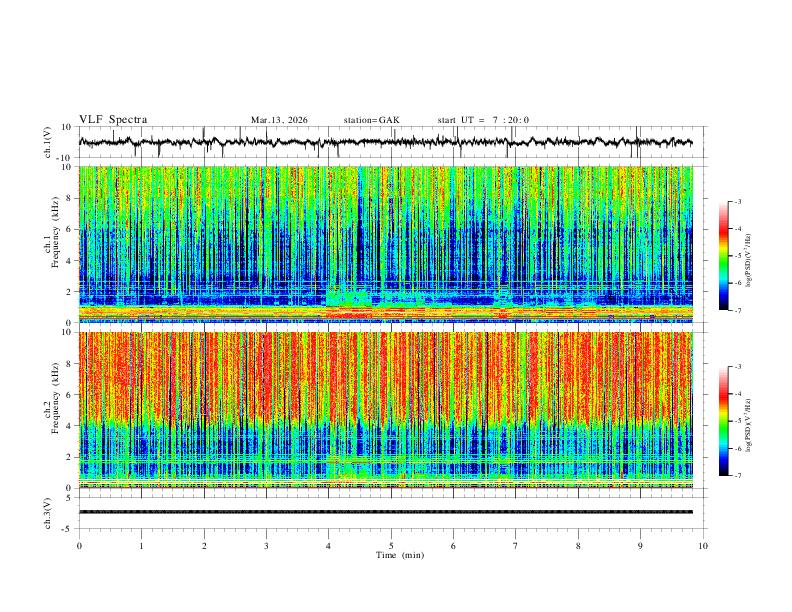Click the ch.1 spectrogram color bar
The height and width of the screenshot is (612, 792).
click(x=723, y=256)
